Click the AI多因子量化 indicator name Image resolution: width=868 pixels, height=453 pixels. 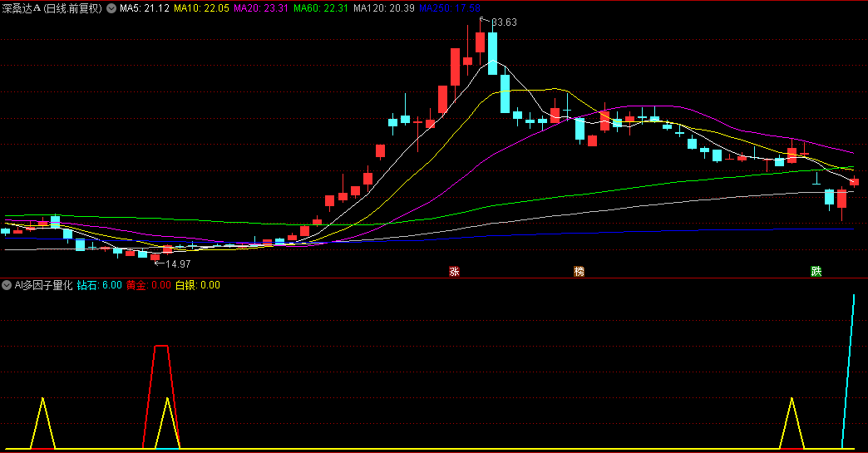[x=43, y=285]
